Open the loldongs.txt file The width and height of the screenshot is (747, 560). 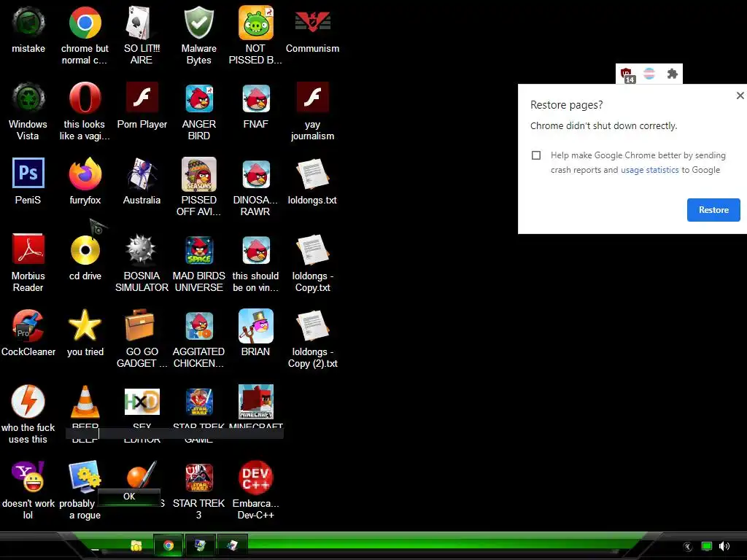[x=312, y=174]
